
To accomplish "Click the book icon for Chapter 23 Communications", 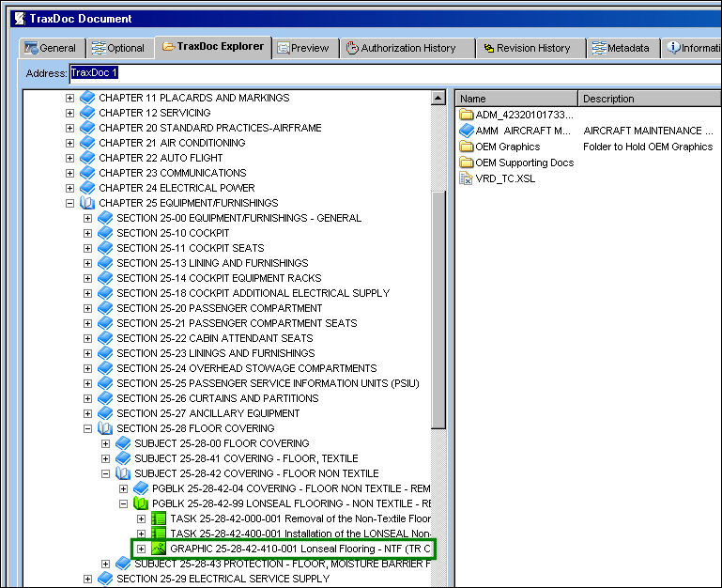I will 87,173.
